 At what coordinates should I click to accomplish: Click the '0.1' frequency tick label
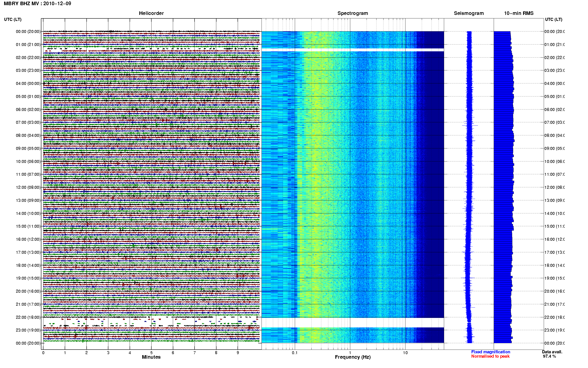click(x=295, y=353)
